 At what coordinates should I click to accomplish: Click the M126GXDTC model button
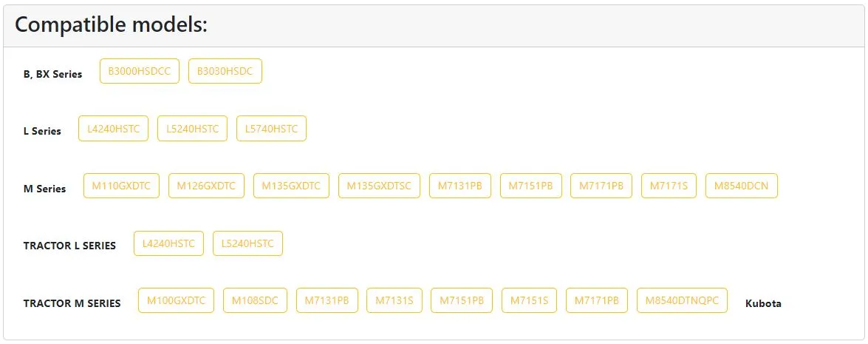[206, 186]
